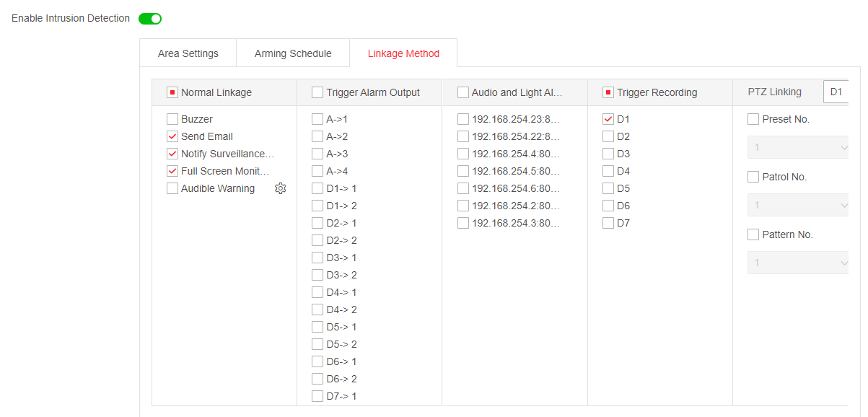The width and height of the screenshot is (868, 417).
Task: Open the Arming Schedule tab
Action: [x=293, y=53]
